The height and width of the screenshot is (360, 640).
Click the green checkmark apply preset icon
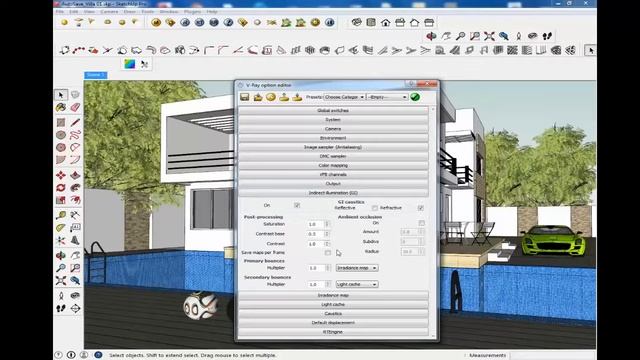tap(415, 97)
